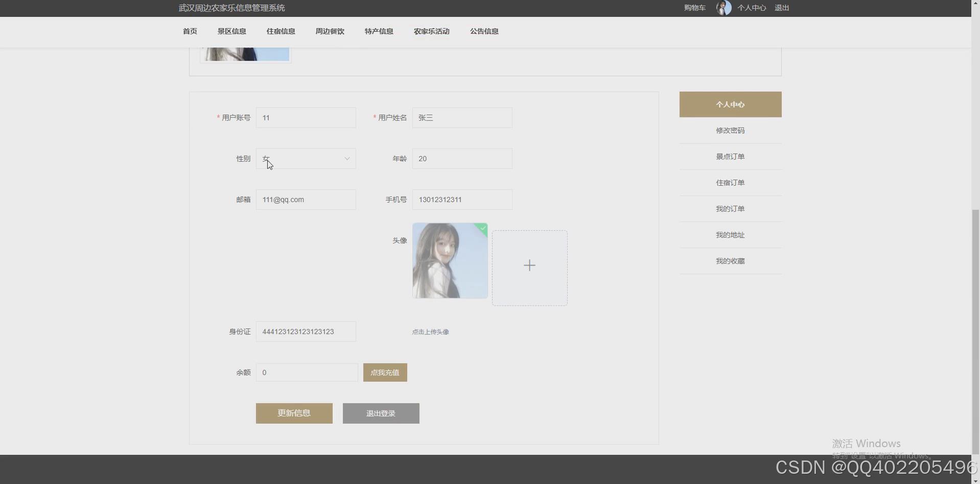
Task: Open 修改密码 in the sidebar
Action: [x=730, y=130]
